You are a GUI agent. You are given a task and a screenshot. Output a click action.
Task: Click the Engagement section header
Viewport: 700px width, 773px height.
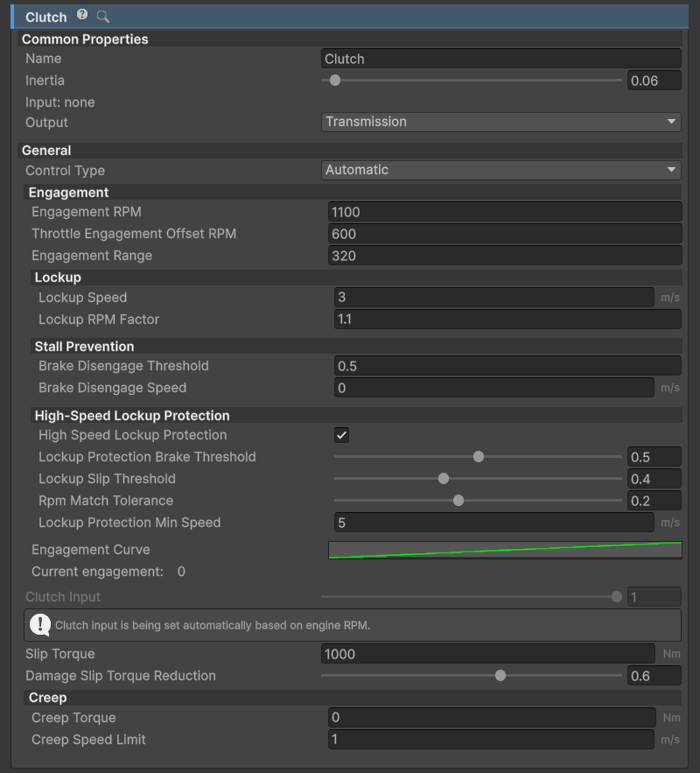coord(353,193)
